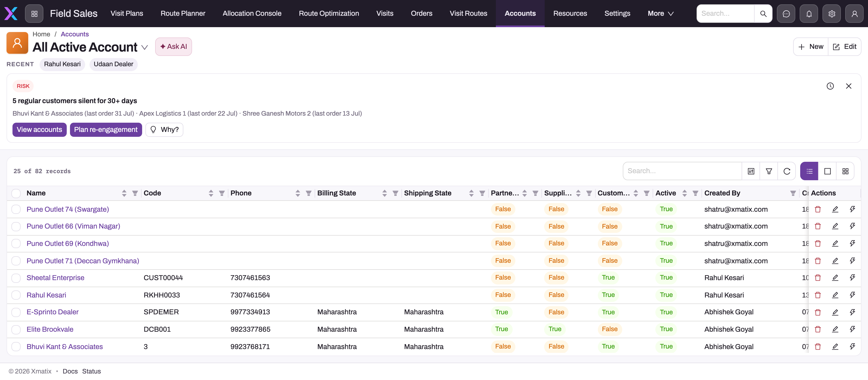
Task: Go to the Visit Plans tab
Action: [x=127, y=14]
